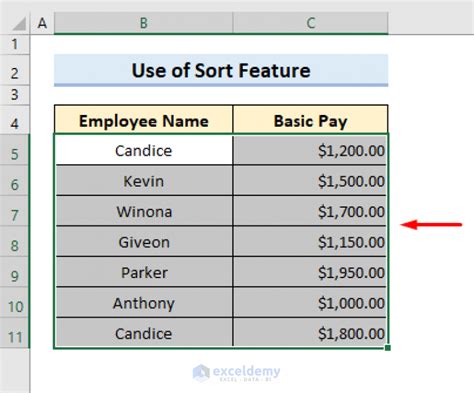Image resolution: width=474 pixels, height=393 pixels.
Task: Click the $1,150.00 cell
Action: click(x=310, y=242)
